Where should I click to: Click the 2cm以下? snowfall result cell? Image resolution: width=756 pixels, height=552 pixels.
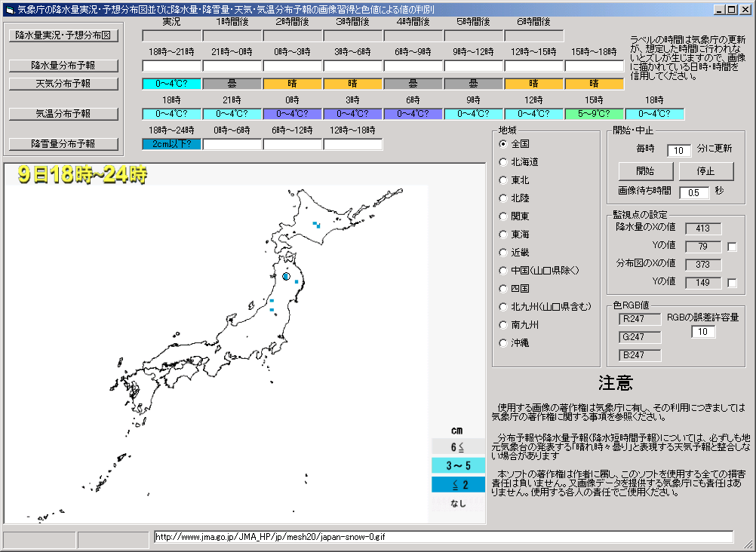point(171,144)
